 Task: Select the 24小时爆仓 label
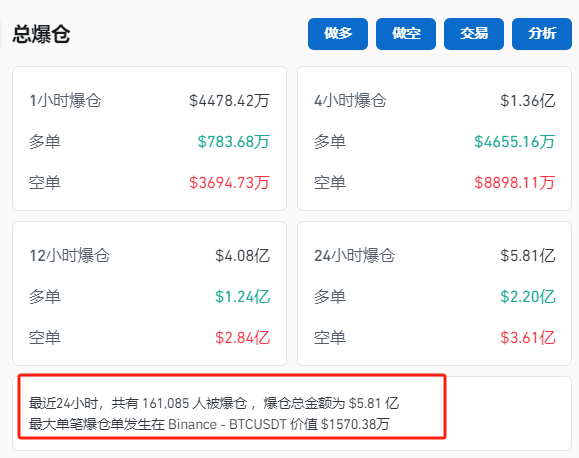[354, 256]
